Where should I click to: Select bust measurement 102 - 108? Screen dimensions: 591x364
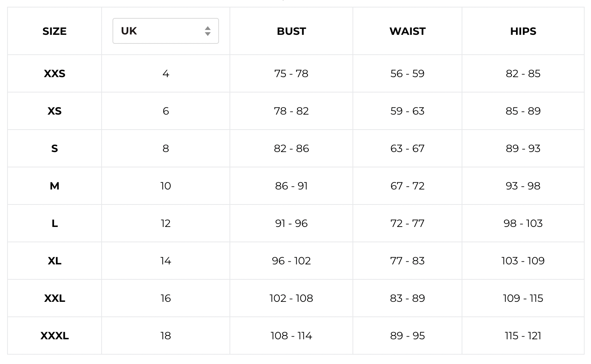click(291, 298)
